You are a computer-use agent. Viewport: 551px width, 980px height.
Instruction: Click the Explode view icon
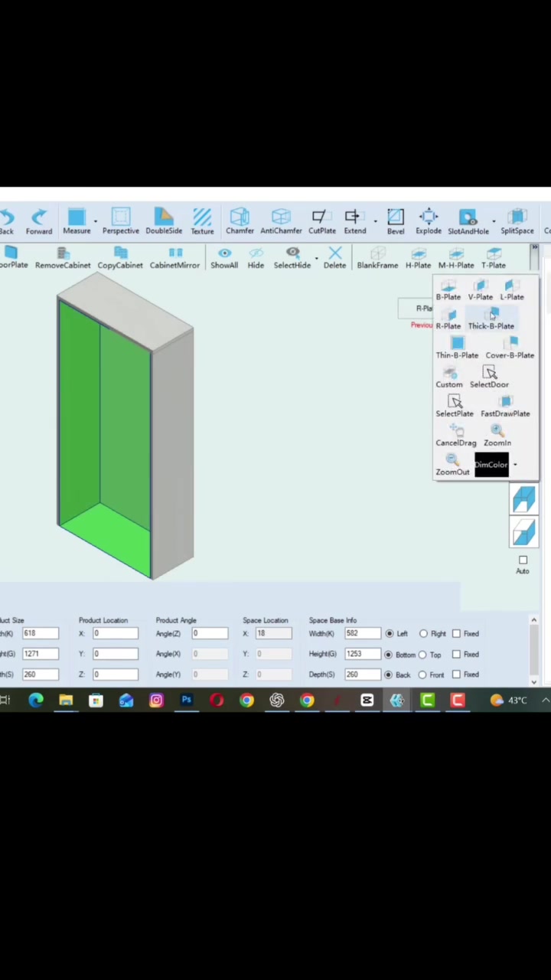[429, 221]
